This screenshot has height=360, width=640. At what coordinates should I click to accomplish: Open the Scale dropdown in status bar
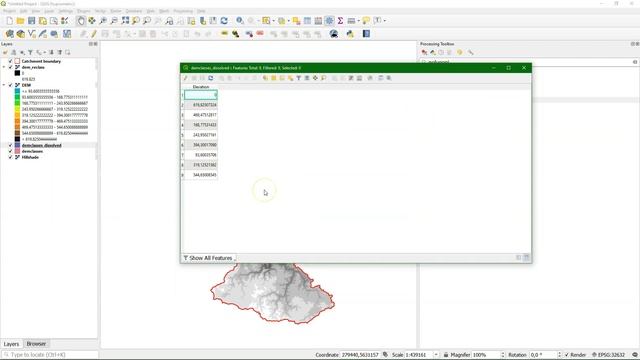(x=436, y=355)
